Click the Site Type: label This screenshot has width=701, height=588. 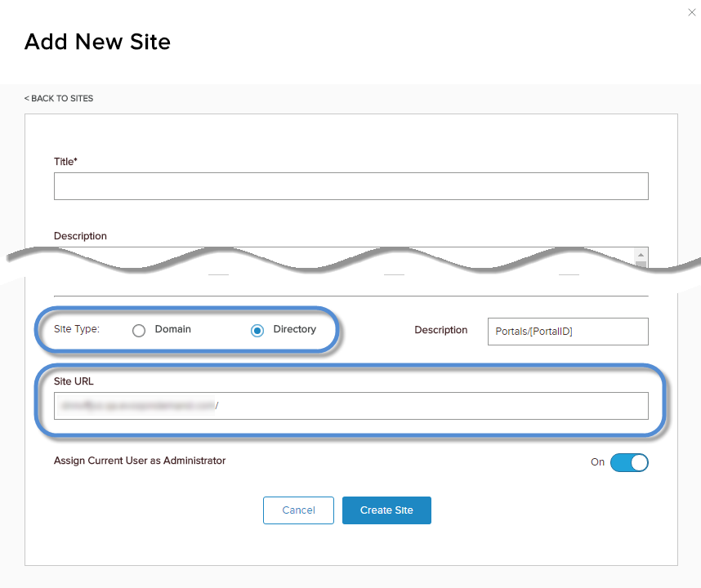(77, 330)
